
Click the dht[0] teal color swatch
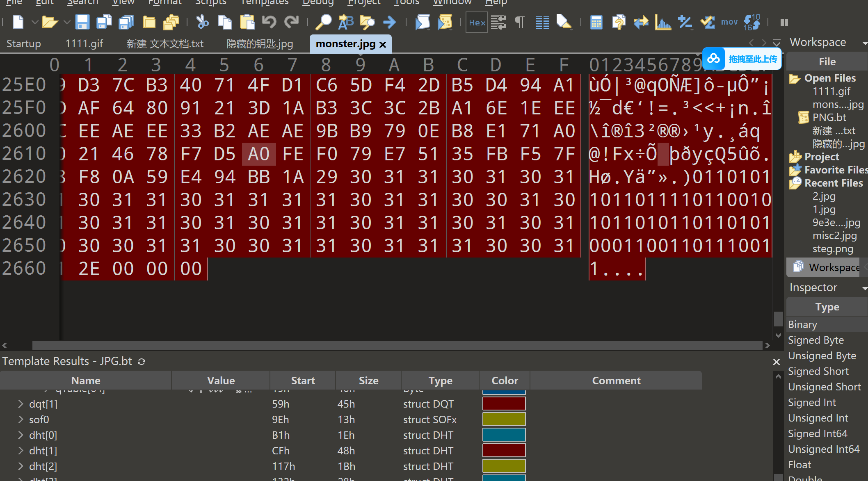(x=504, y=435)
